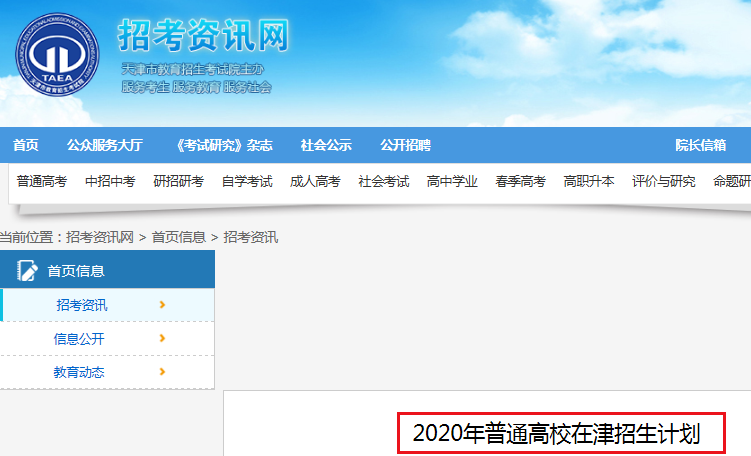Screen dimensions: 751x456
Task: Open 公众服务大厅 menu item
Action: click(105, 145)
